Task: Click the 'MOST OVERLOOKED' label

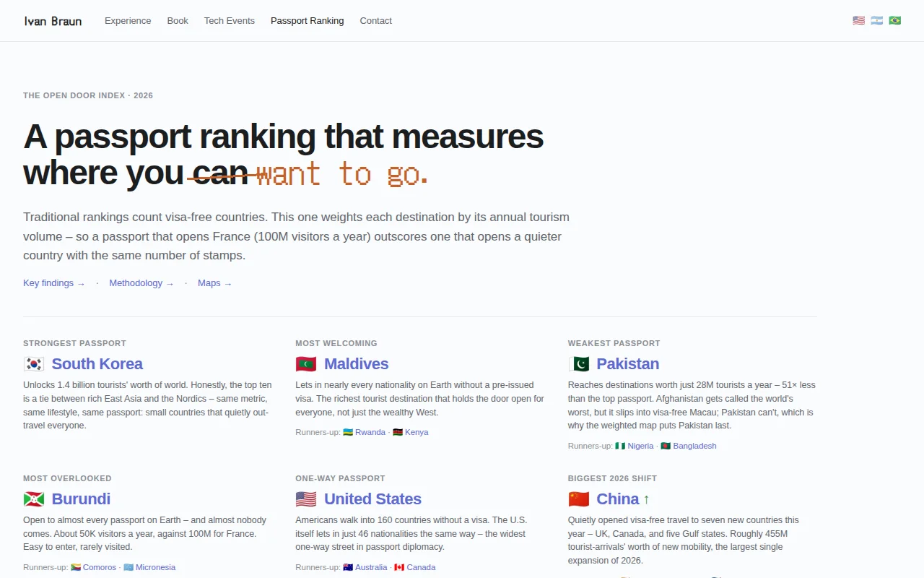Action: 67,478
